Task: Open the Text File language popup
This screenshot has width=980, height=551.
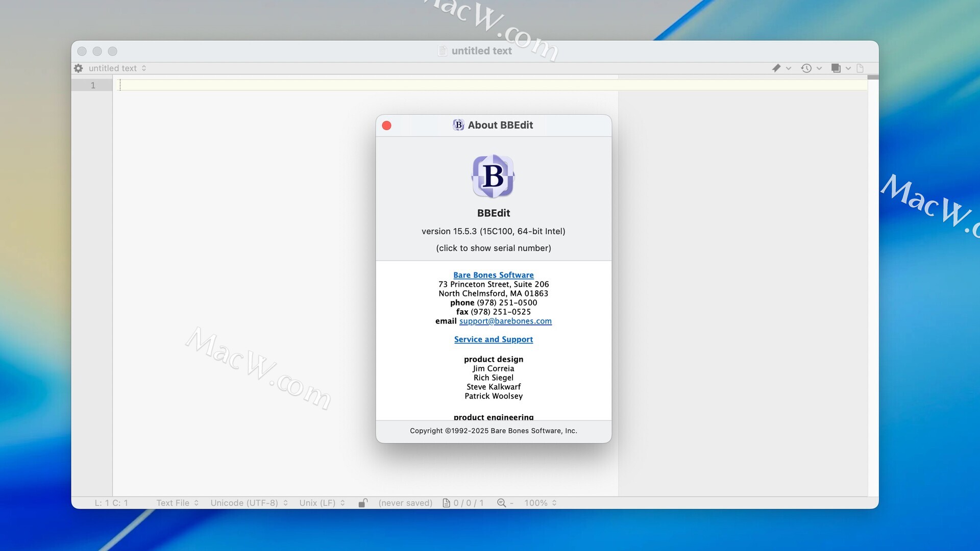Action: (178, 503)
